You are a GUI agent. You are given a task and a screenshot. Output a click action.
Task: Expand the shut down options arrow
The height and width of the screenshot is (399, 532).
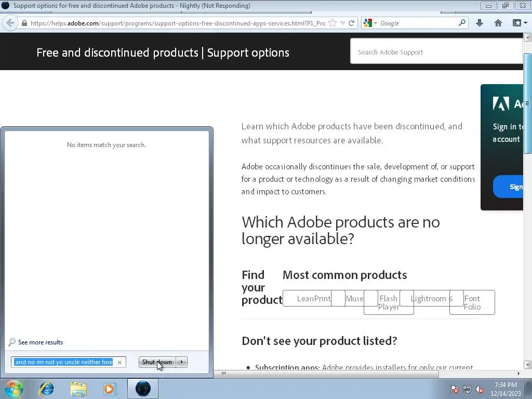182,362
